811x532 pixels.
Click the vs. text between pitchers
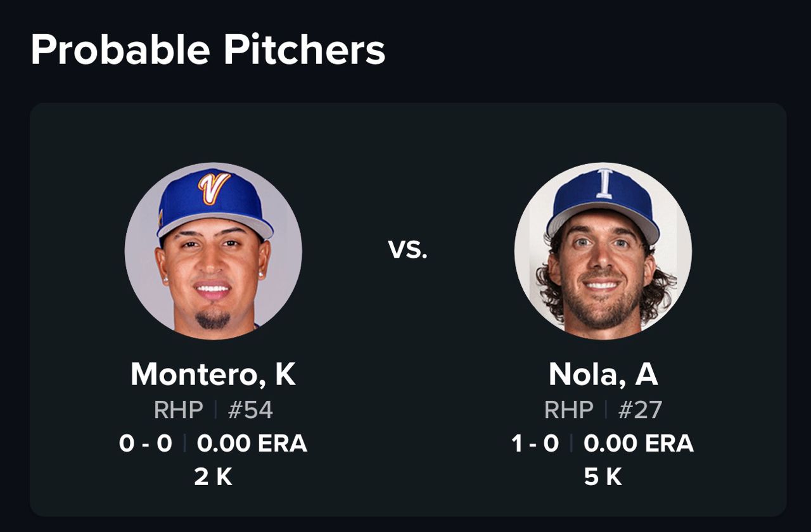point(408,250)
